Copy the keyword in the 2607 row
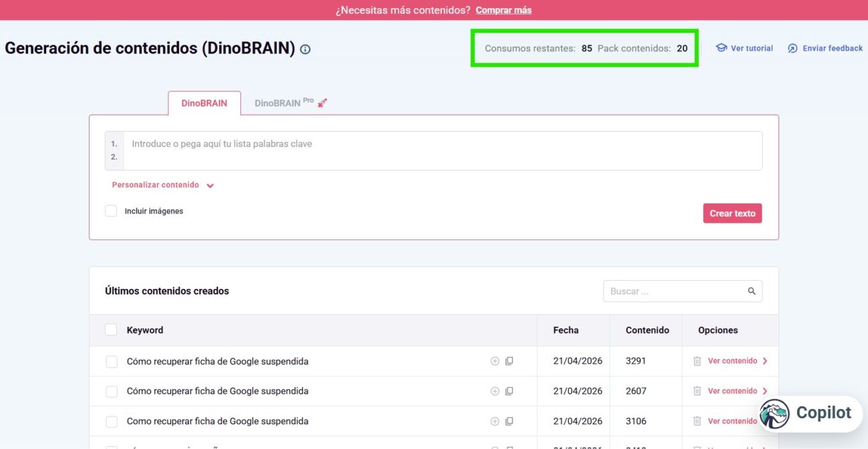 click(x=509, y=391)
